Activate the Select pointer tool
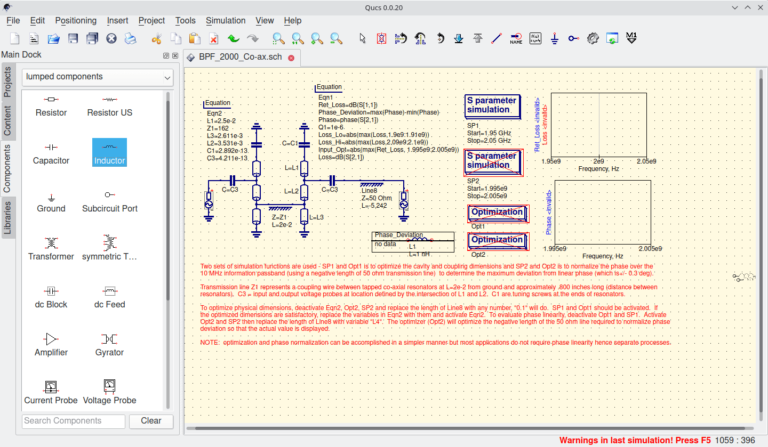Screen dimensions: 768x447 click(362, 38)
